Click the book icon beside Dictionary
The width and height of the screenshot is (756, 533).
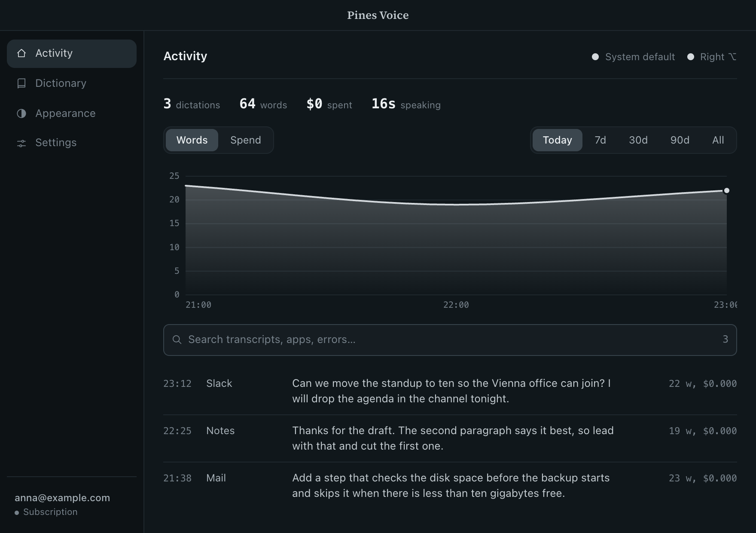click(21, 83)
